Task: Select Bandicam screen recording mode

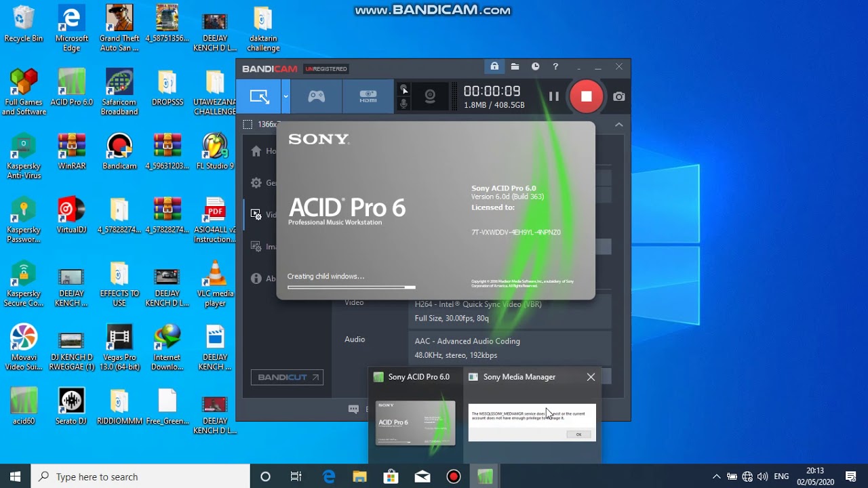Action: [x=258, y=96]
